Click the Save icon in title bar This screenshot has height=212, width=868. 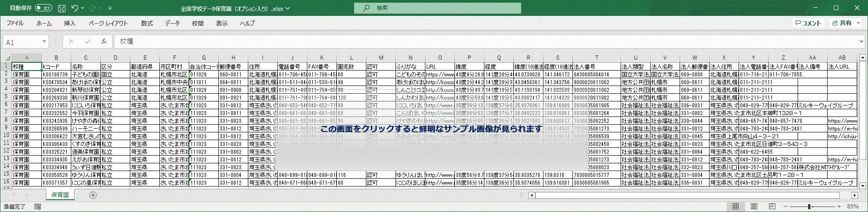pos(62,8)
